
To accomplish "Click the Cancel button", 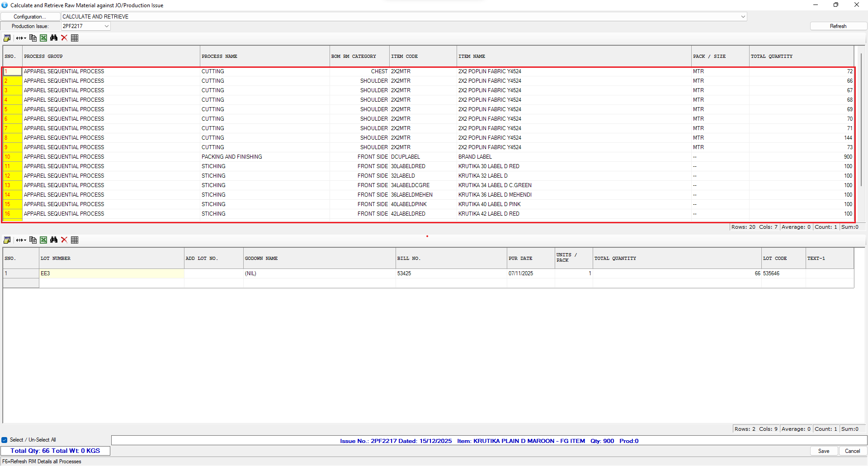I will tap(852, 451).
